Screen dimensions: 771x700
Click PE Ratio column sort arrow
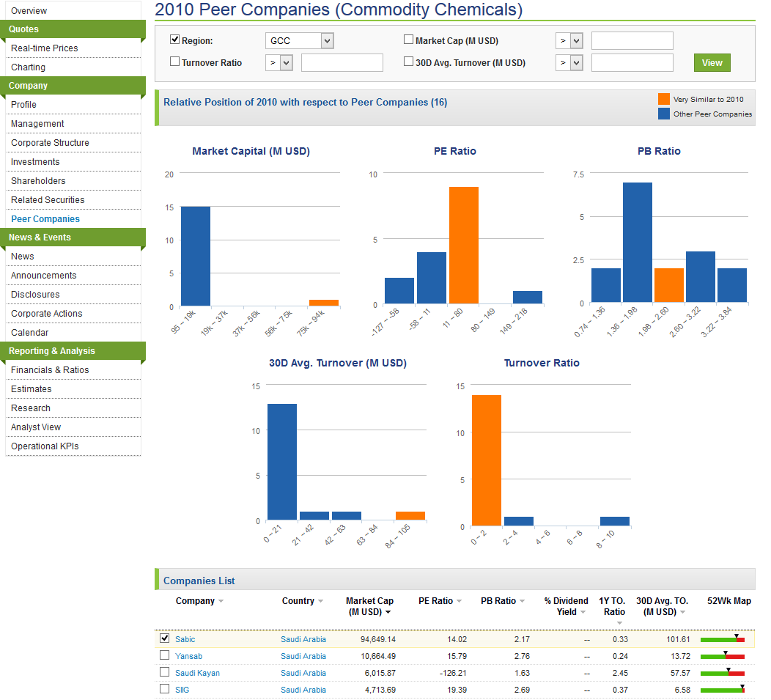[459, 602]
